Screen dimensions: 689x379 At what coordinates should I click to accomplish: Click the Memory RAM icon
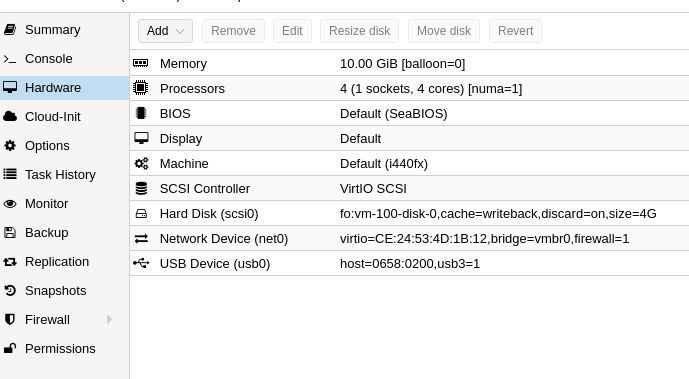(141, 63)
